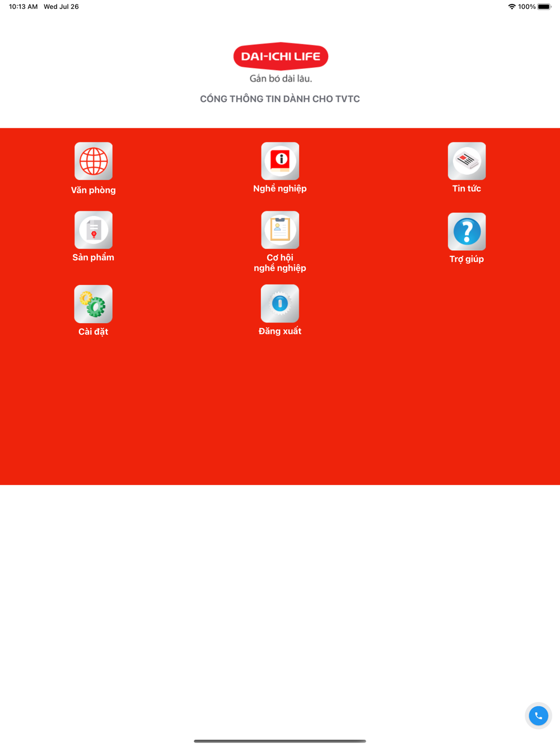Tap the home indicator bar
Image resolution: width=560 pixels, height=747 pixels.
click(x=280, y=741)
